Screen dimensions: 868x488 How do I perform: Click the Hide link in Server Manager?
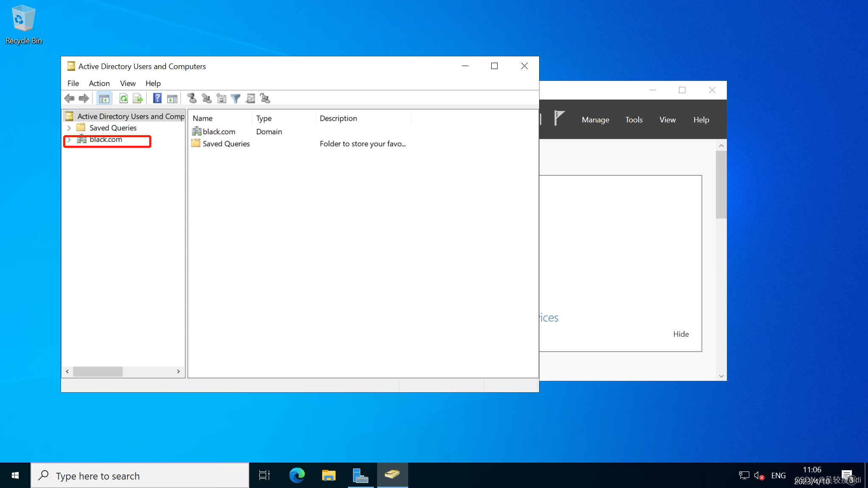pos(681,334)
